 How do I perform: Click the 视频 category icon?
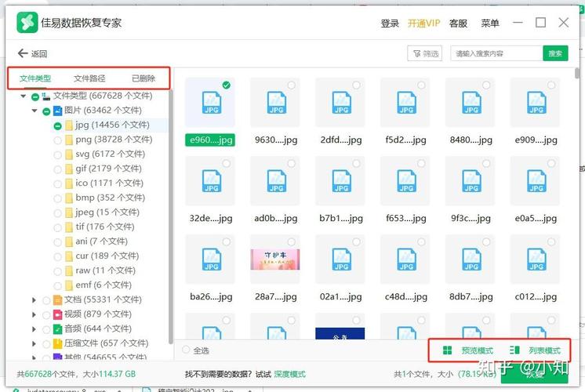tap(57, 314)
